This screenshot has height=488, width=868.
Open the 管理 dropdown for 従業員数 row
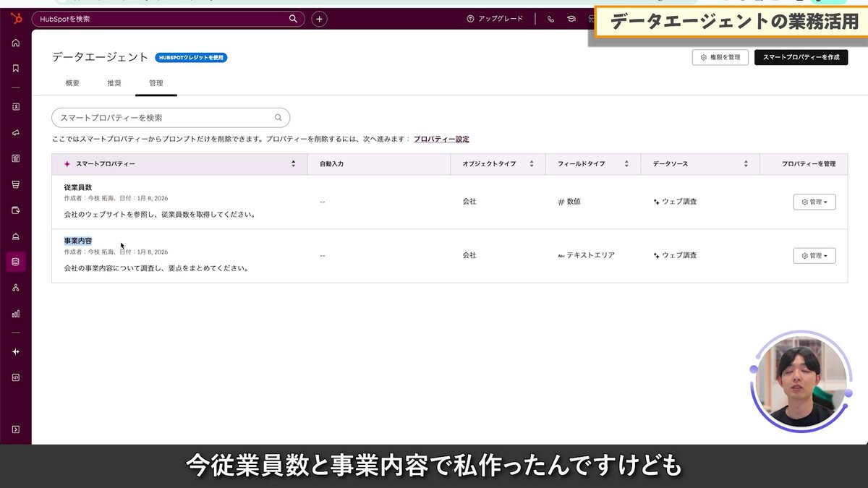814,202
